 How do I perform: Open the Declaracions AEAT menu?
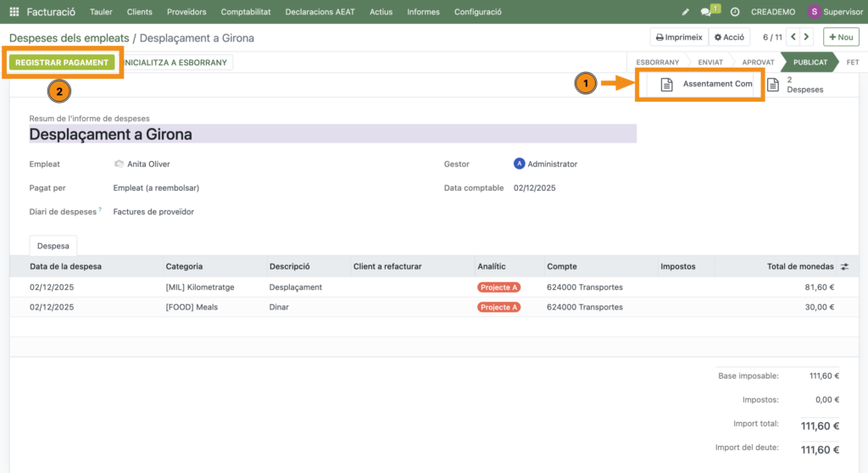coord(322,12)
